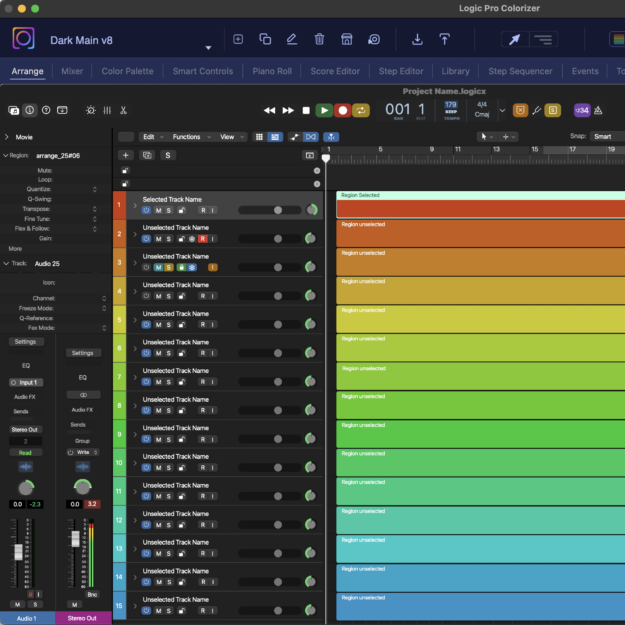Click the left Settings button in channel strip

(x=26, y=342)
